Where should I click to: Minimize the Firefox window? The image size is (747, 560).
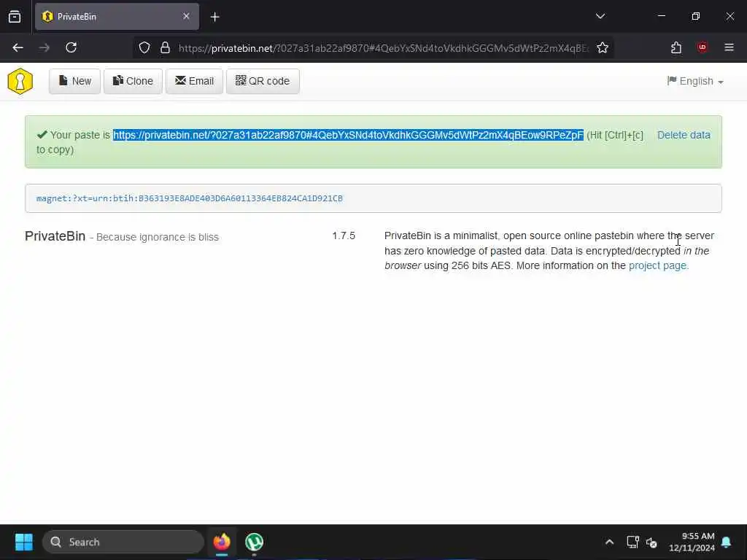click(x=661, y=16)
